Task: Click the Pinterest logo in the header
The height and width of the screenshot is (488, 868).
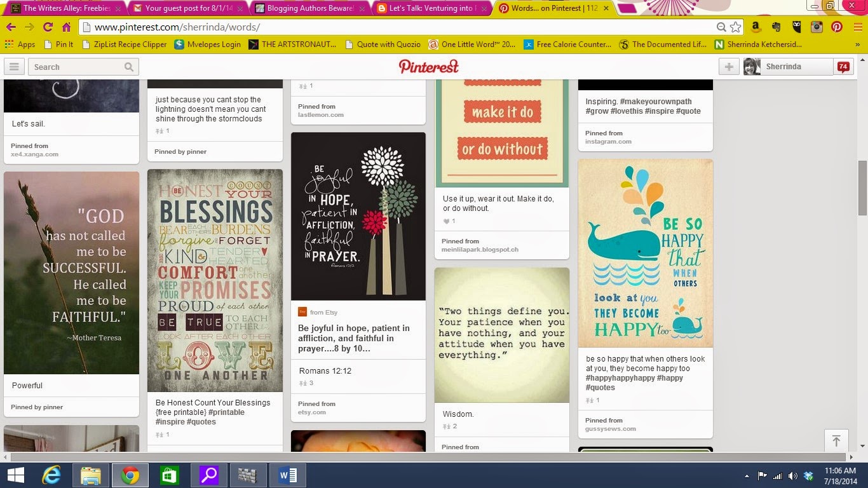Action: click(429, 67)
